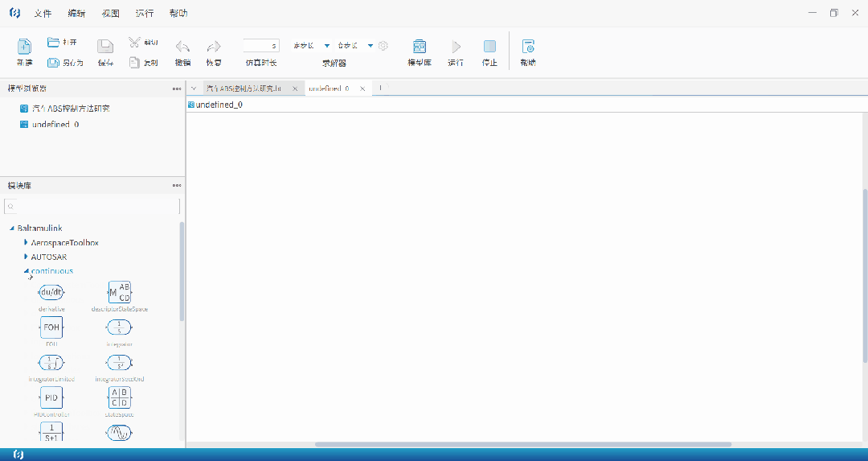This screenshot has height=461, width=868.
Task: Click the block library search box
Action: [92, 207]
